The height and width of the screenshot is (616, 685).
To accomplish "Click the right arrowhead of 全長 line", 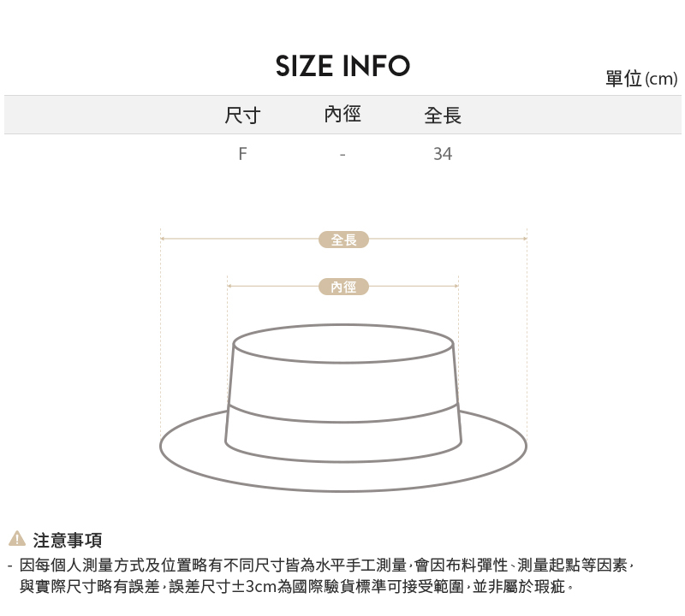I will click(525, 239).
